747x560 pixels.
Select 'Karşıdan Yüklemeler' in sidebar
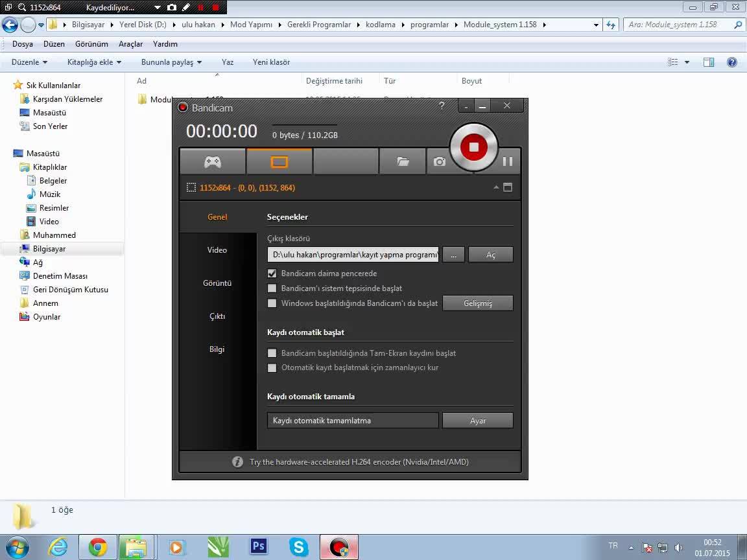coord(67,99)
